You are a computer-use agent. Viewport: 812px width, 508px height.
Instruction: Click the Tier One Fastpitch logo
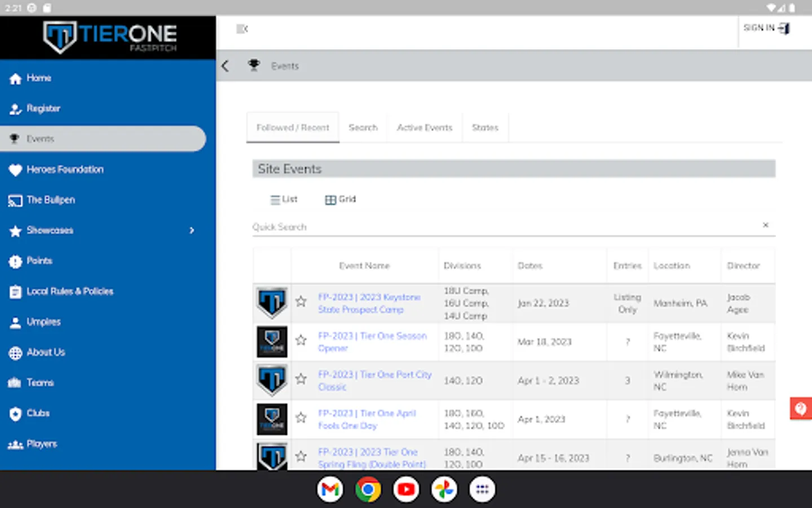point(110,37)
